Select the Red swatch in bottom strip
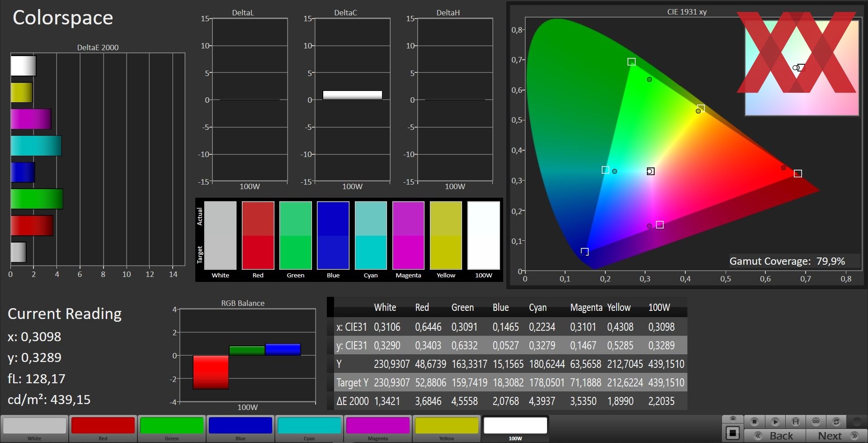Image resolution: width=868 pixels, height=443 pixels. click(103, 429)
